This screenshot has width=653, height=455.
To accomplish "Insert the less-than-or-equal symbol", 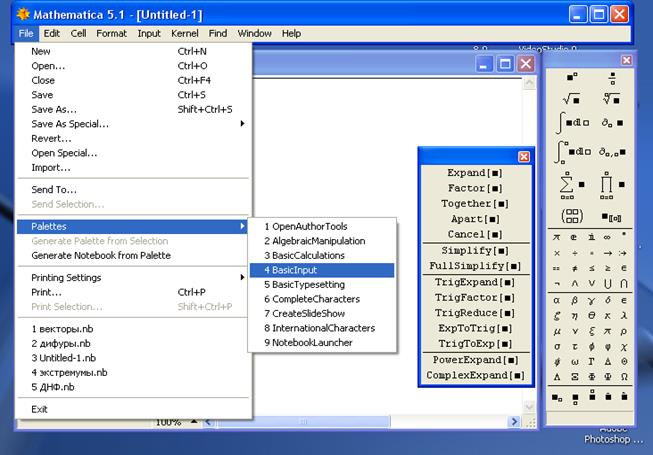I will point(591,269).
